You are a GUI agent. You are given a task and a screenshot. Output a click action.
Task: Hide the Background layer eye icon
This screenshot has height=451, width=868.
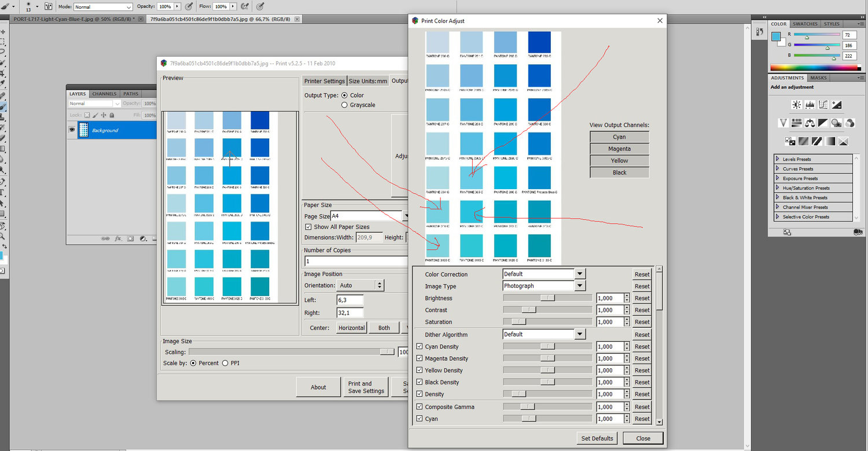pyautogui.click(x=72, y=130)
